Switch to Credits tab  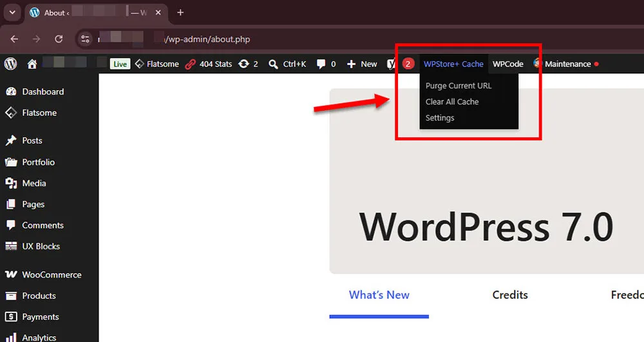click(510, 295)
